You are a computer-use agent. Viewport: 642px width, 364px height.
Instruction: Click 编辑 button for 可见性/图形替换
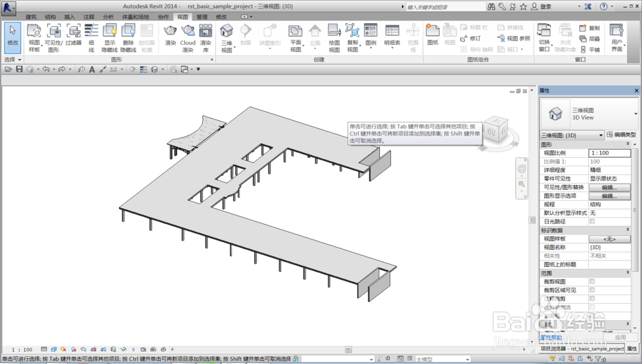pos(609,187)
